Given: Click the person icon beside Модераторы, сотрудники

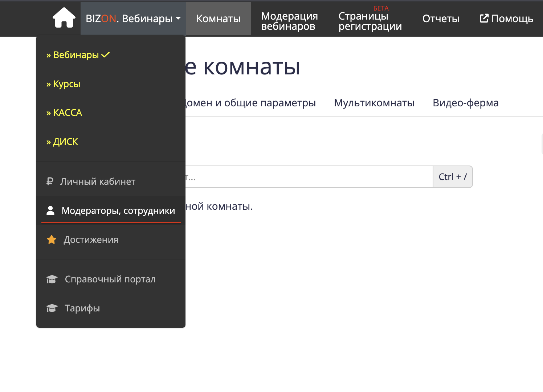Looking at the screenshot, I should click(x=50, y=211).
